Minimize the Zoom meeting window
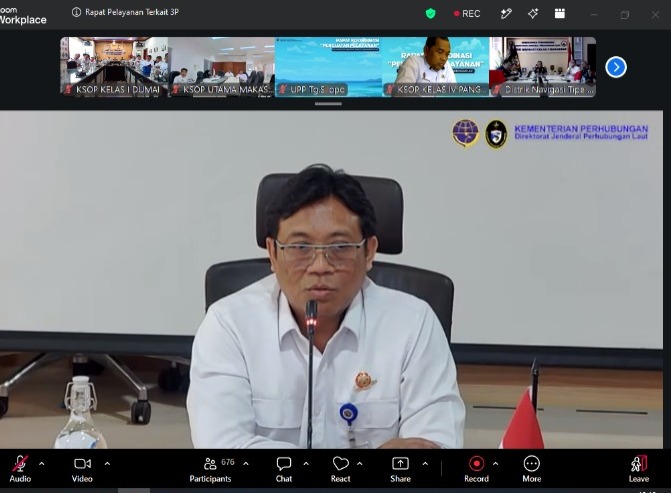The width and height of the screenshot is (671, 493). [x=594, y=15]
